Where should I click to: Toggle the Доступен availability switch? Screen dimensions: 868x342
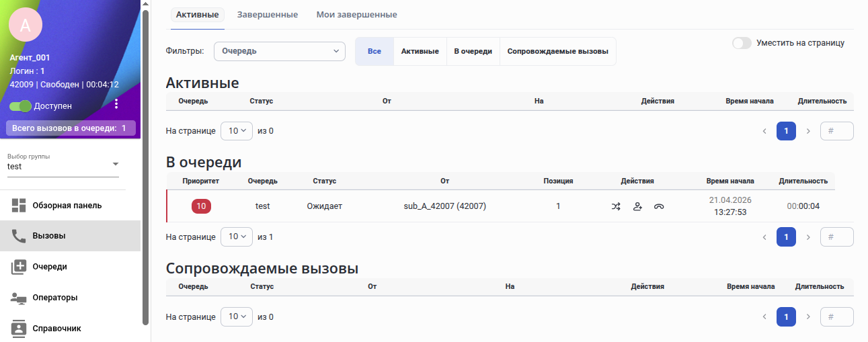20,106
